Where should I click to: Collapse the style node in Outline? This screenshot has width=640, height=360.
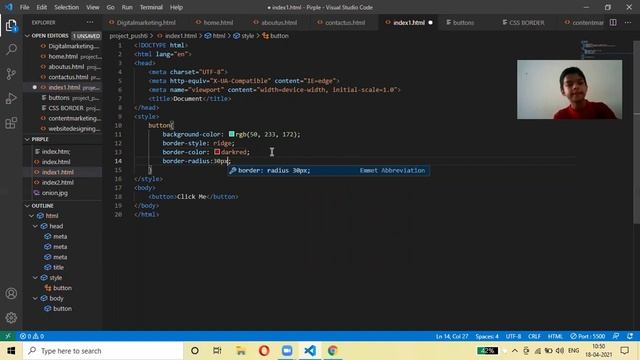coord(36,278)
